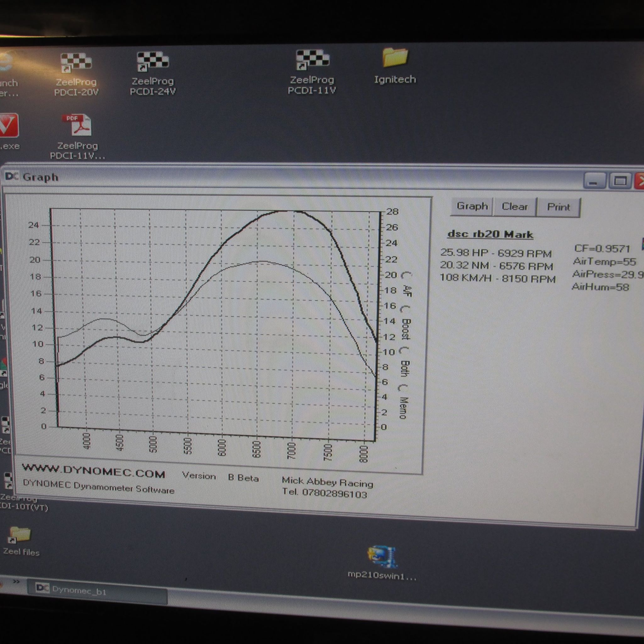Screen dimensions: 644x644
Task: Click the CF=0.9571 value
Action: (x=602, y=249)
